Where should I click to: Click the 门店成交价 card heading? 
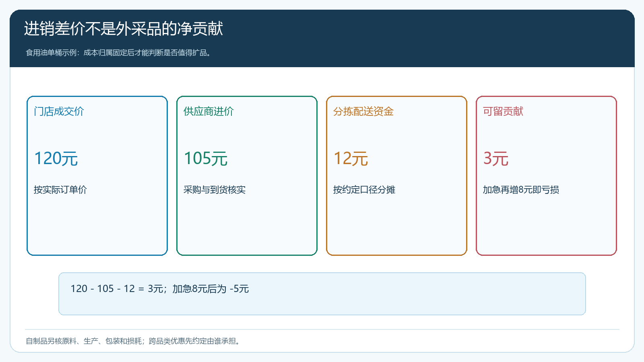[59, 111]
